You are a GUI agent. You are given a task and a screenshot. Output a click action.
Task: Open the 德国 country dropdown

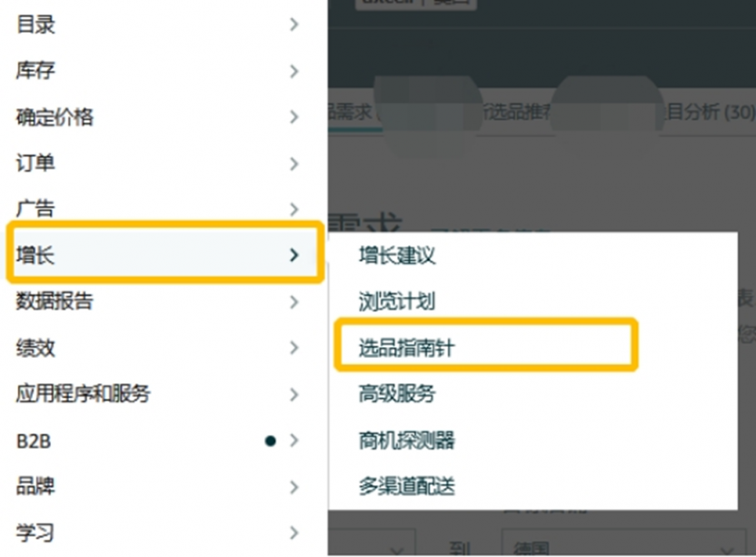624,544
